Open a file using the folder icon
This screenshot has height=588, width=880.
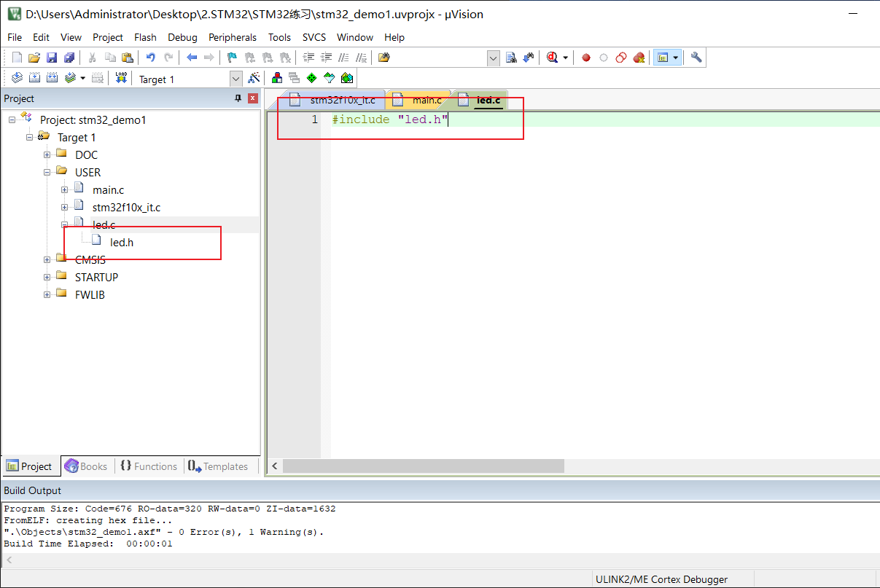pos(34,58)
